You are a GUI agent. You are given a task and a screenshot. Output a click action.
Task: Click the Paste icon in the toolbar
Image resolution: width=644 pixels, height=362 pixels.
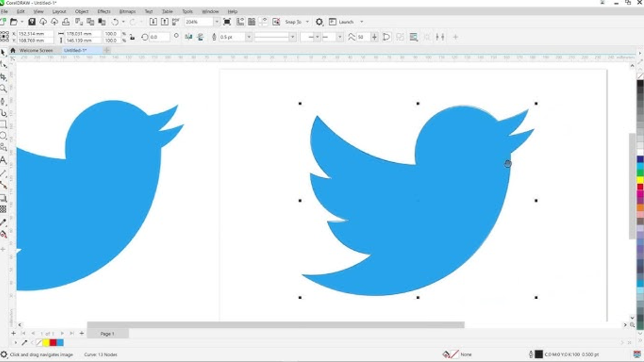[x=102, y=22]
